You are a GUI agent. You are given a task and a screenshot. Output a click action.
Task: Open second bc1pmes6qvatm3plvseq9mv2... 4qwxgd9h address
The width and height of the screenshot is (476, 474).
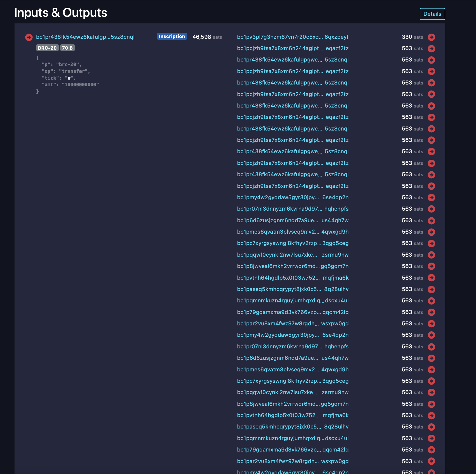tap(293, 370)
